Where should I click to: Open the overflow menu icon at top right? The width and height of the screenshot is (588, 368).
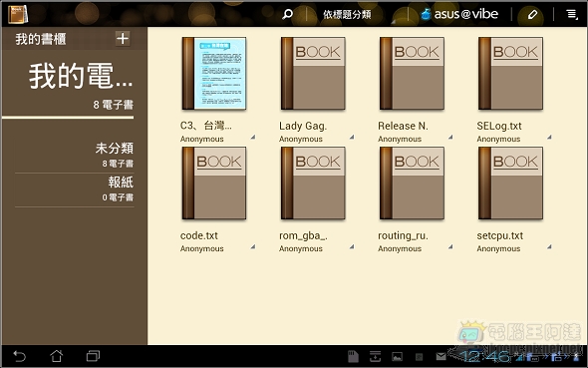[x=572, y=15]
